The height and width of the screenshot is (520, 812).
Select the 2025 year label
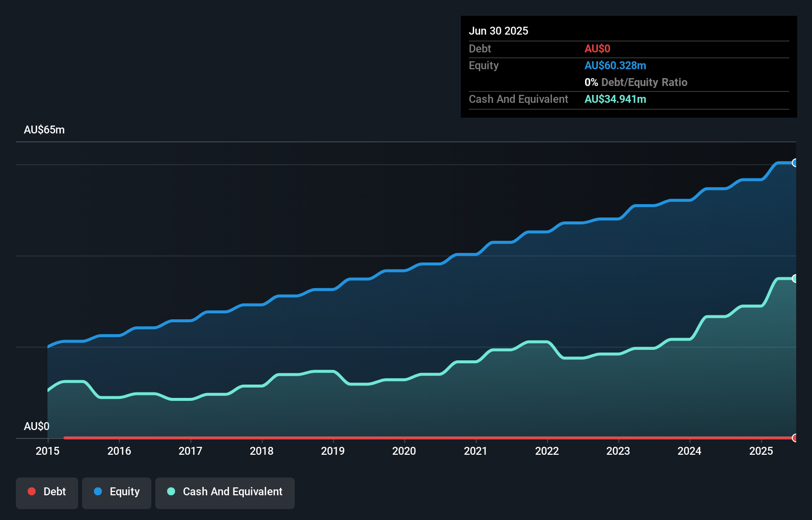(x=761, y=451)
